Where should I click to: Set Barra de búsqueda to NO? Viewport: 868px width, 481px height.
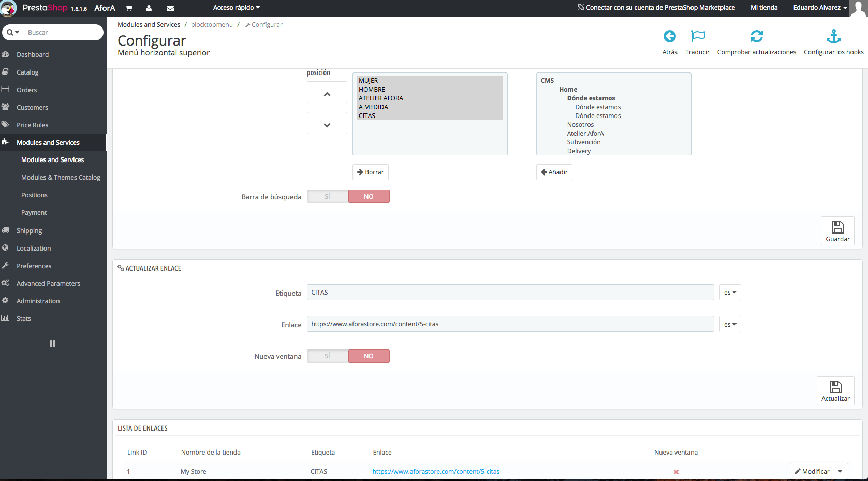coord(369,196)
